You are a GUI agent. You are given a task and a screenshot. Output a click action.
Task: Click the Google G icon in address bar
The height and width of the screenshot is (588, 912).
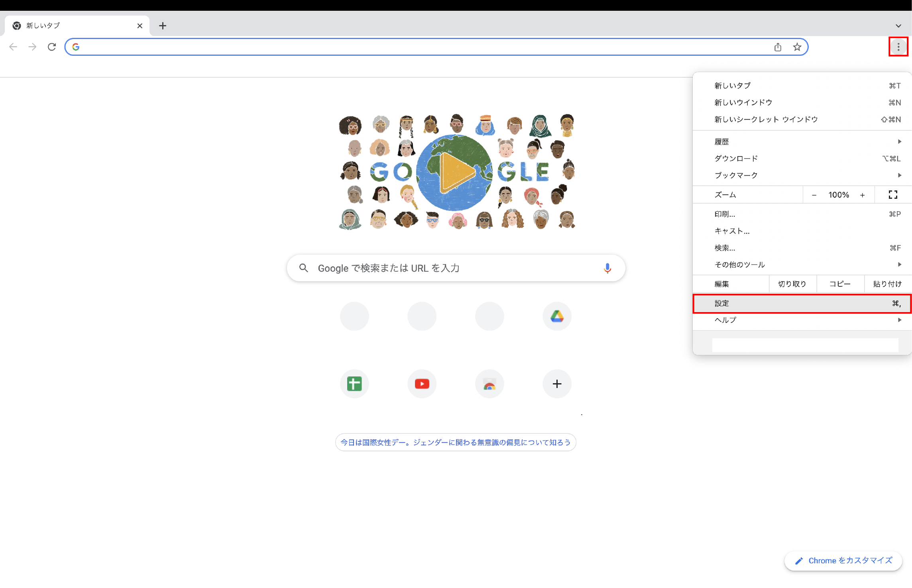pos(76,47)
